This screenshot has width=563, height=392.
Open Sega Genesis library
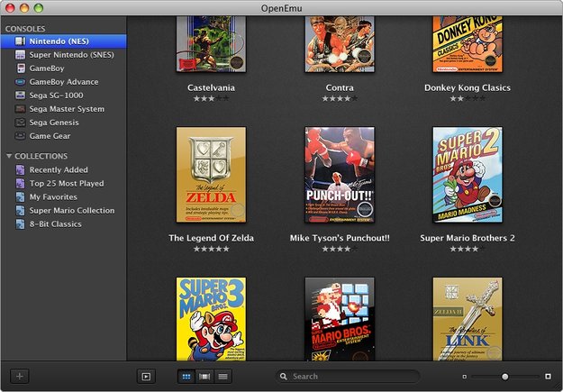click(64, 123)
